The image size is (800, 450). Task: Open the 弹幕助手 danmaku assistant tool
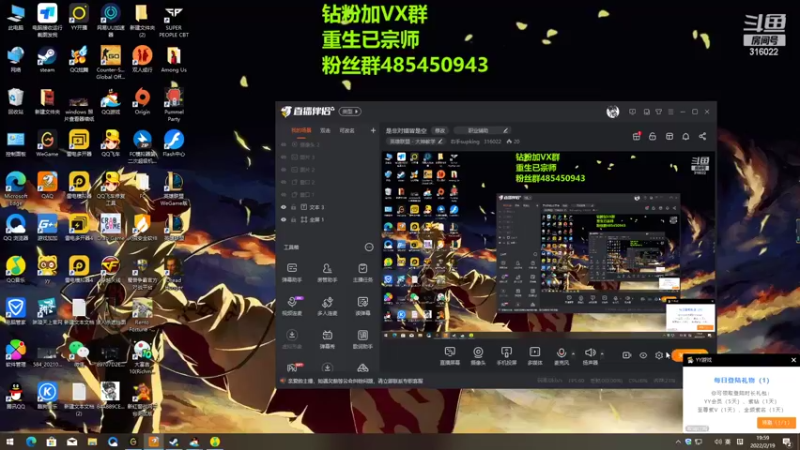[x=292, y=272]
